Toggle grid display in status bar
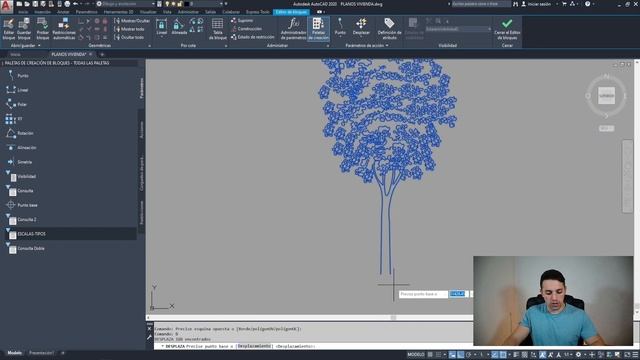The image size is (640, 360). [x=430, y=355]
